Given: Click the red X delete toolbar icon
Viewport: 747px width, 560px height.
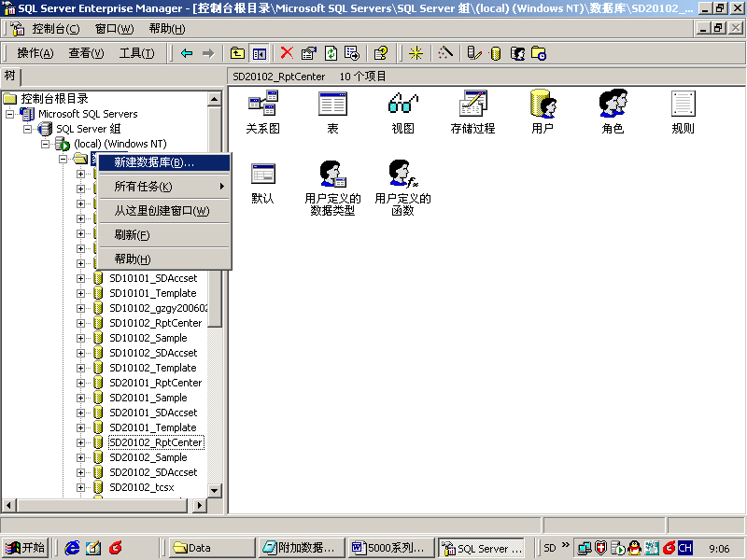Looking at the screenshot, I should tap(287, 53).
